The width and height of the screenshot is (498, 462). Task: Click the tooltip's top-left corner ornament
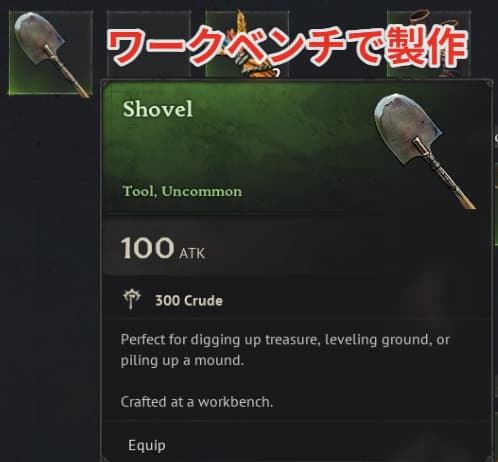pyautogui.click(x=104, y=83)
